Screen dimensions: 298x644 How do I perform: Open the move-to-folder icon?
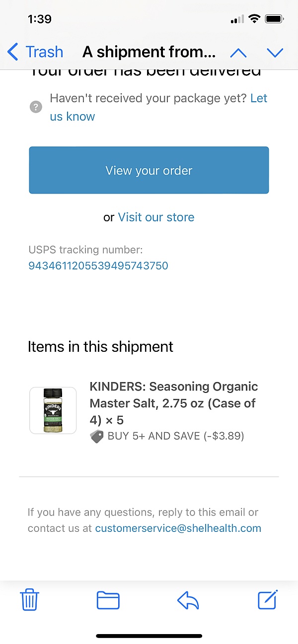click(x=108, y=600)
